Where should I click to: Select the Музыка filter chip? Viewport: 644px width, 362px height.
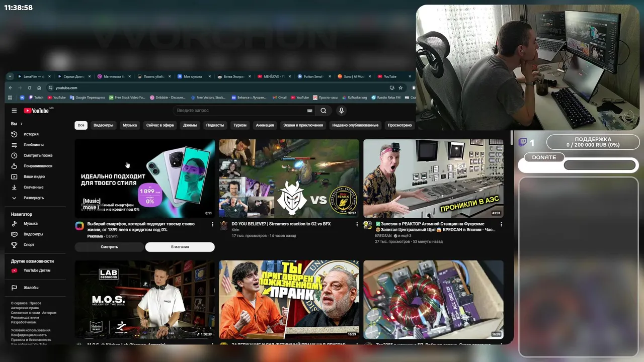130,125
